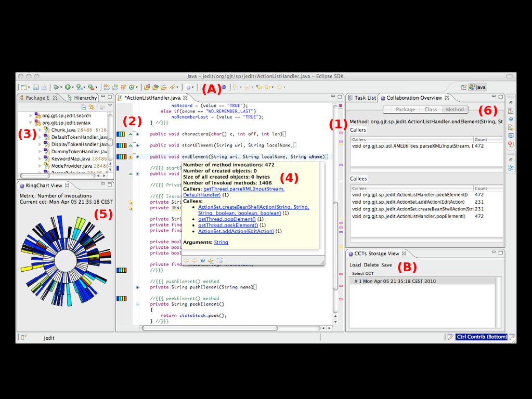Image resolution: width=532 pixels, height=399 pixels.
Task: Click the New file toolbar icon
Action: (24, 87)
